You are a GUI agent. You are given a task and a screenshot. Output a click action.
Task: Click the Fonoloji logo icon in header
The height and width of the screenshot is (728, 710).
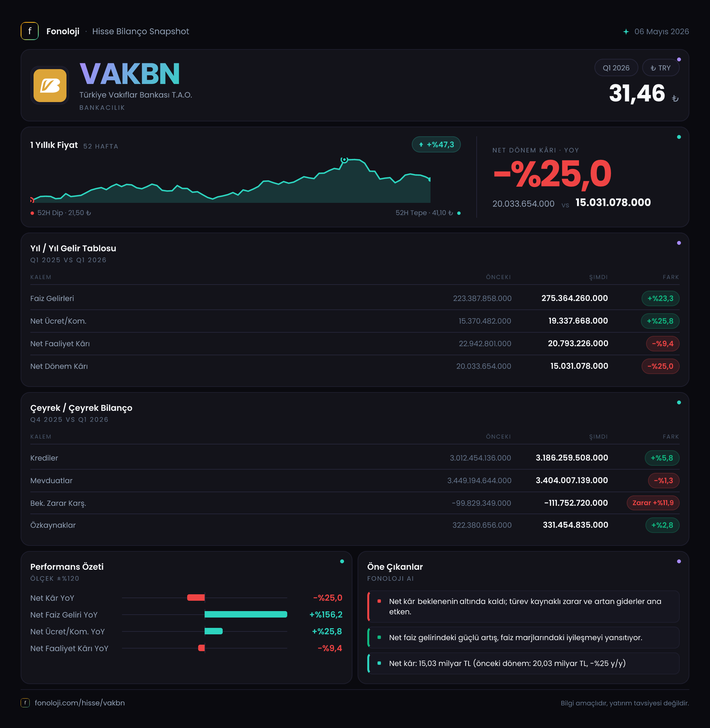(29, 31)
